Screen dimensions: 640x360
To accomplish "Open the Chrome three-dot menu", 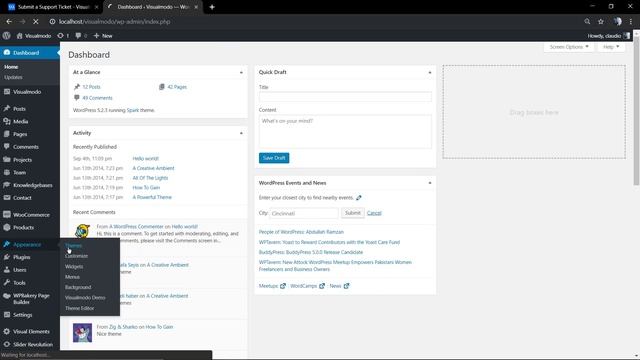I will click(631, 22).
